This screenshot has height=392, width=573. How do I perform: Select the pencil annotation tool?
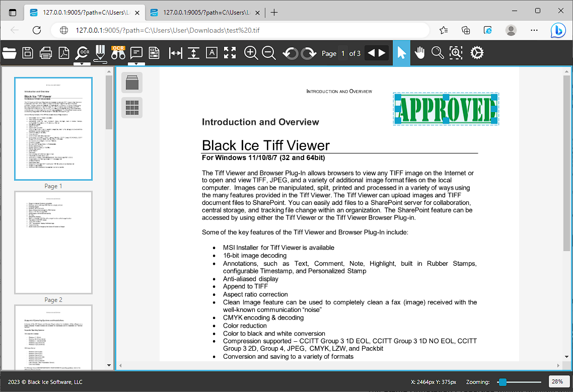click(100, 54)
